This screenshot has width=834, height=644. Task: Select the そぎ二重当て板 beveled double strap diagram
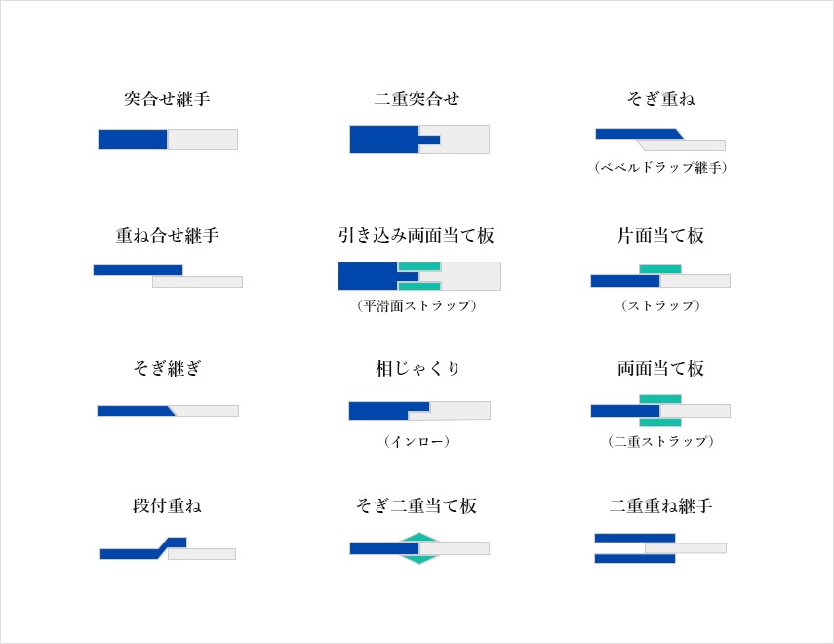point(419,548)
